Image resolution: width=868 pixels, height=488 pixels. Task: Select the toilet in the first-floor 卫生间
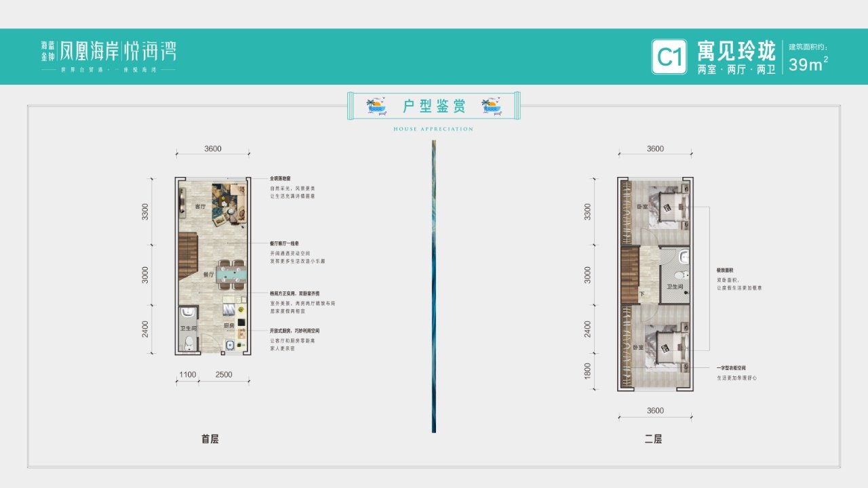pos(189,344)
